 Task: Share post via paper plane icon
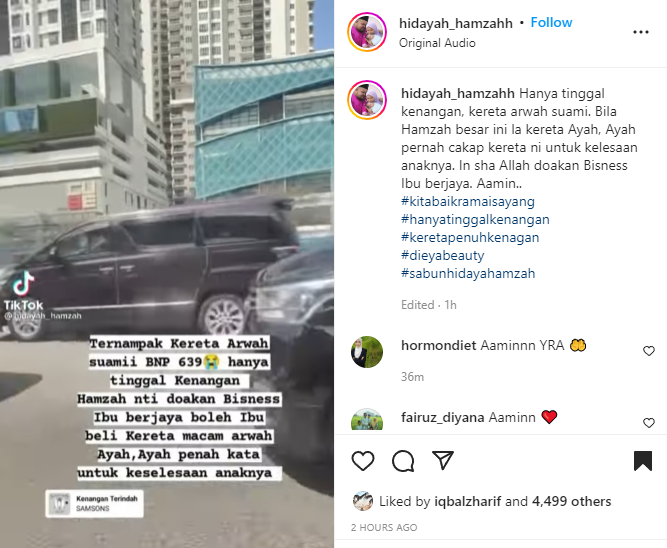[443, 460]
